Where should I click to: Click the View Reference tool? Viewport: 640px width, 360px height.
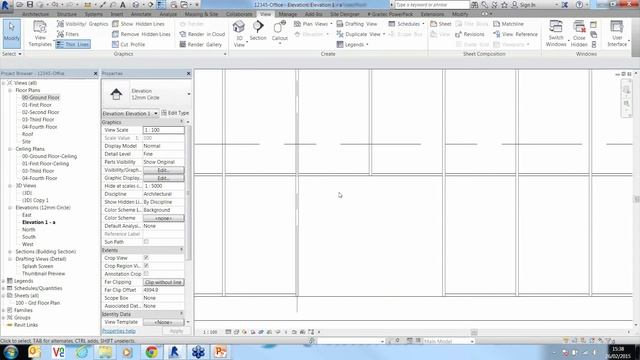pos(515,34)
